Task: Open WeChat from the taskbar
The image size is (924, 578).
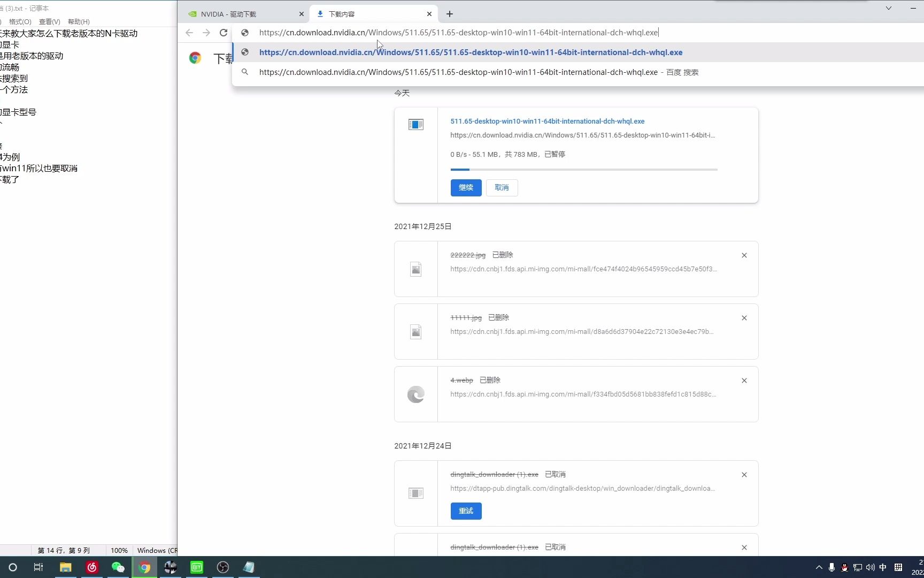Action: click(118, 567)
